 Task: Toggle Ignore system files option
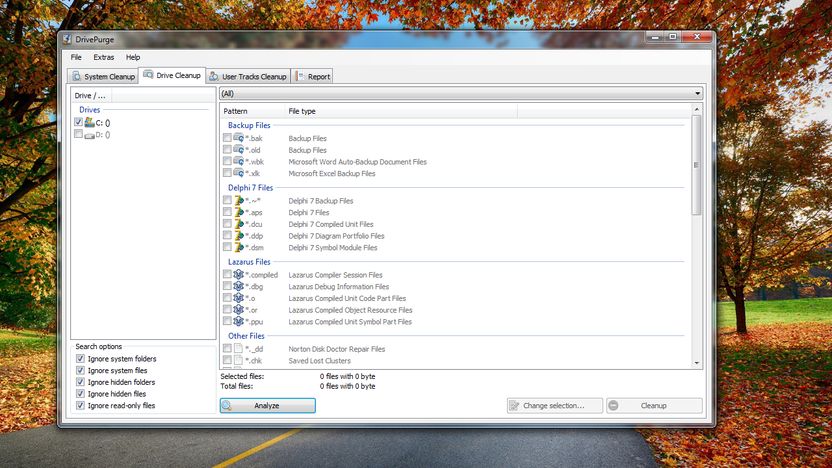click(x=80, y=370)
